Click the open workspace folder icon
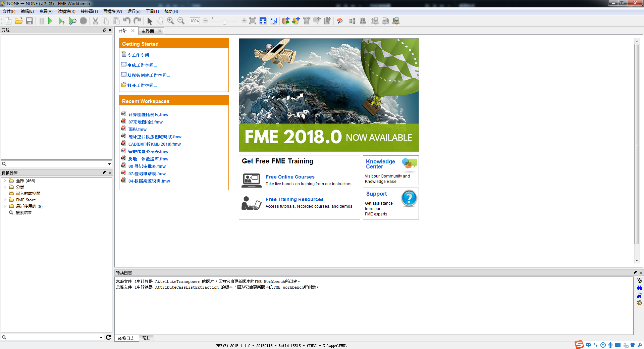The height and width of the screenshot is (349, 644). pyautogui.click(x=19, y=21)
